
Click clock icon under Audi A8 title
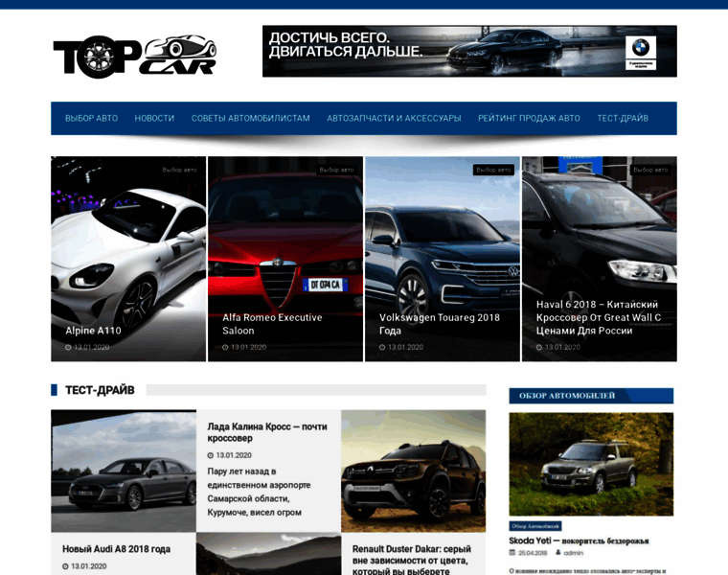(x=65, y=566)
